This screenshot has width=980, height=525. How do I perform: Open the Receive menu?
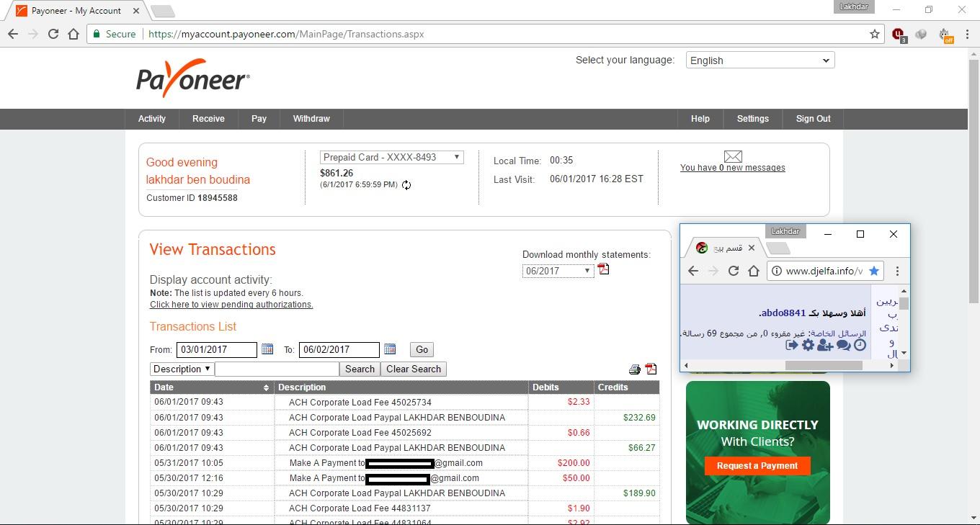coord(208,119)
